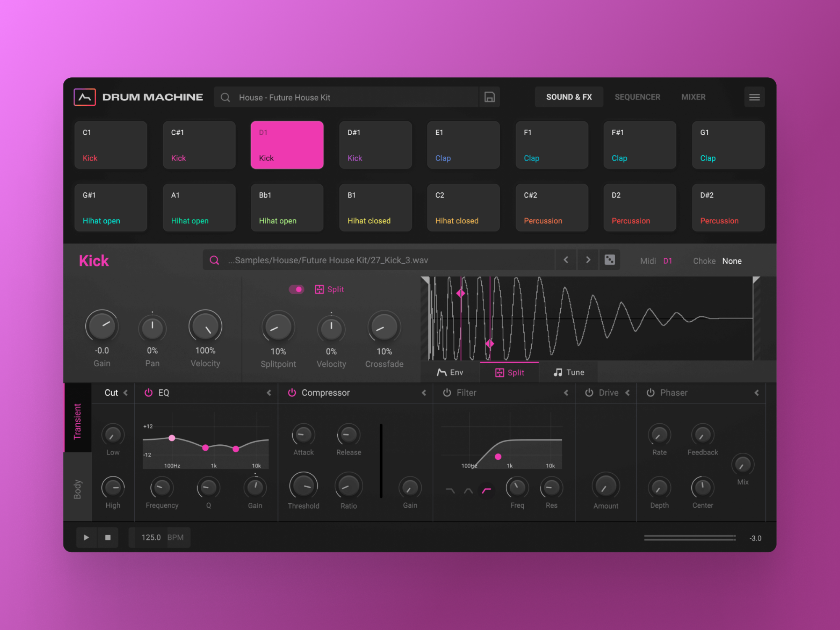Open the Choke None dropdown
The width and height of the screenshot is (840, 630).
(732, 261)
